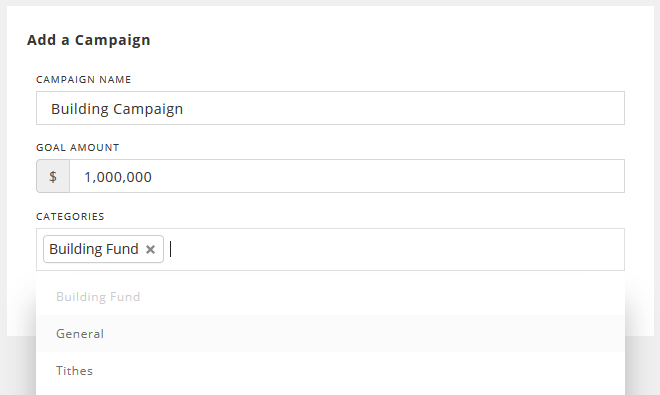The height and width of the screenshot is (395, 660).
Task: Focus the Campaign Name input field
Action: click(330, 108)
